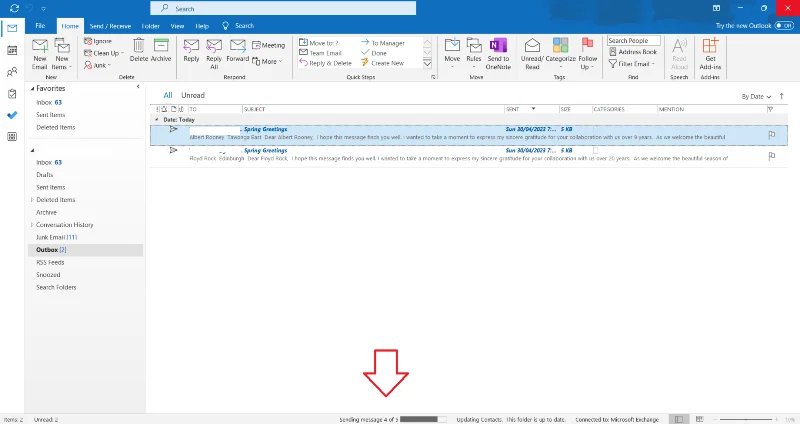Open the Tasks clipboard icon in sidebar
The height and width of the screenshot is (424, 800).
(12, 94)
